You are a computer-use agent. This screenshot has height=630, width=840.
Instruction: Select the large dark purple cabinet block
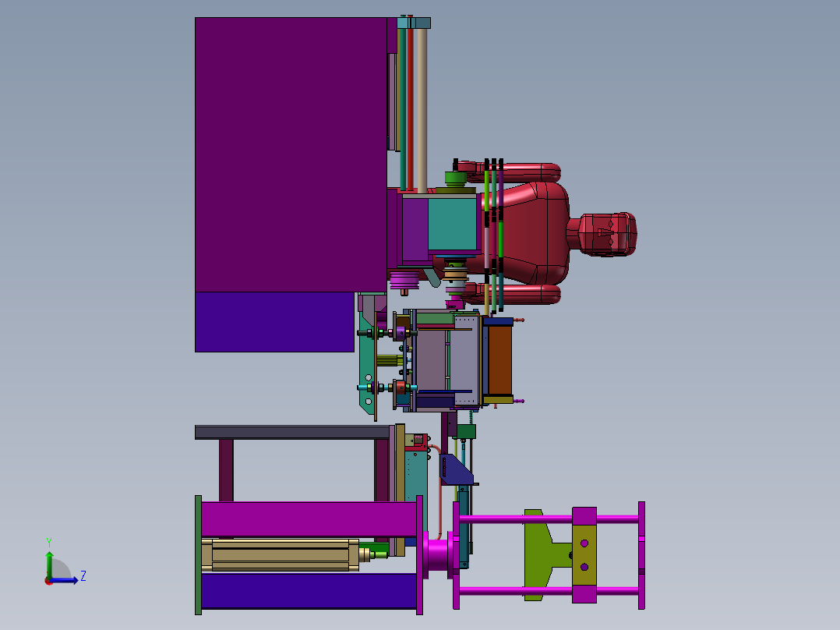click(x=291, y=154)
